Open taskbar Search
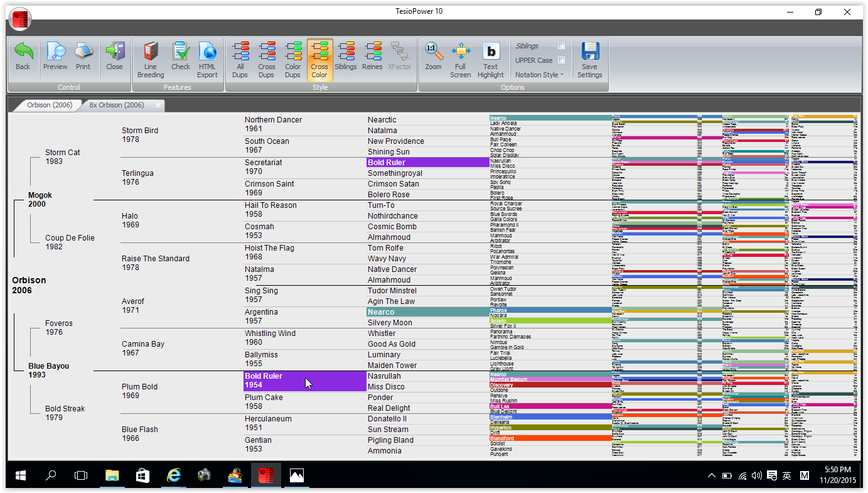 51,476
